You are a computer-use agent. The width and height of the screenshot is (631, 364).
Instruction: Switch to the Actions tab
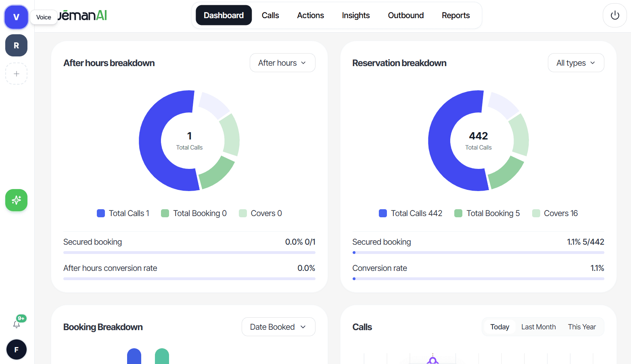(x=310, y=15)
